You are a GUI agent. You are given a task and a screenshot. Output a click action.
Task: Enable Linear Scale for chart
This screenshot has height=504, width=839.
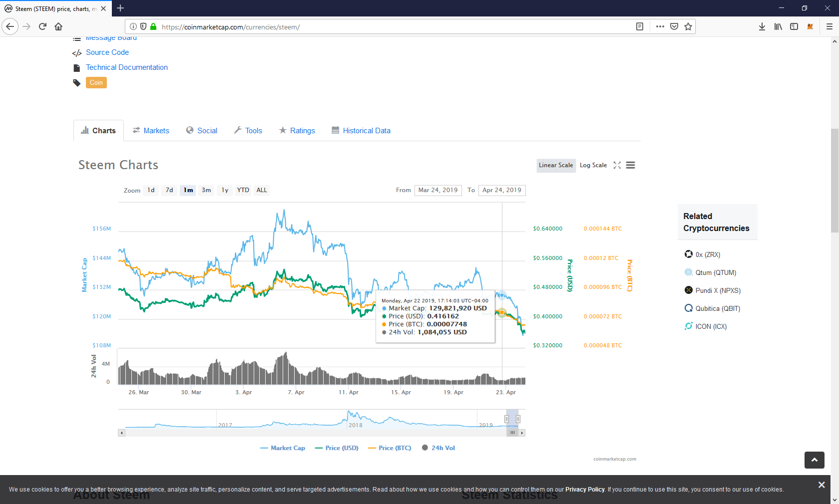tap(556, 165)
